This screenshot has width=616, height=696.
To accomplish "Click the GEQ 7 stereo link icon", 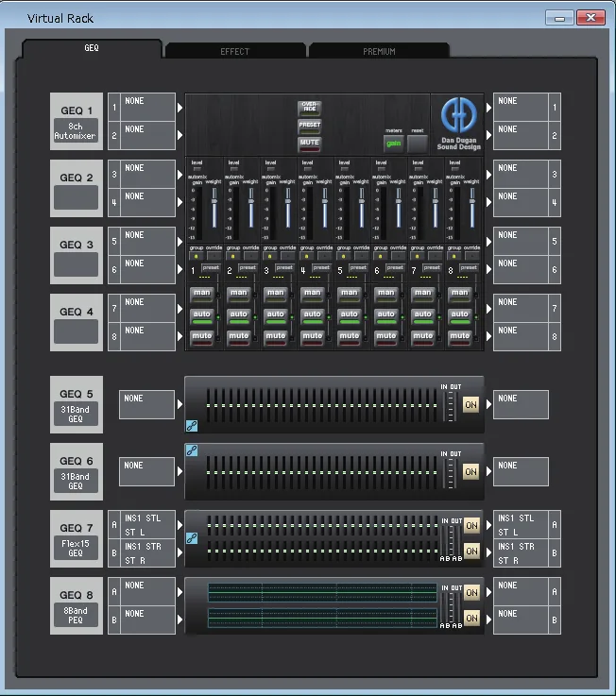I will 192,538.
